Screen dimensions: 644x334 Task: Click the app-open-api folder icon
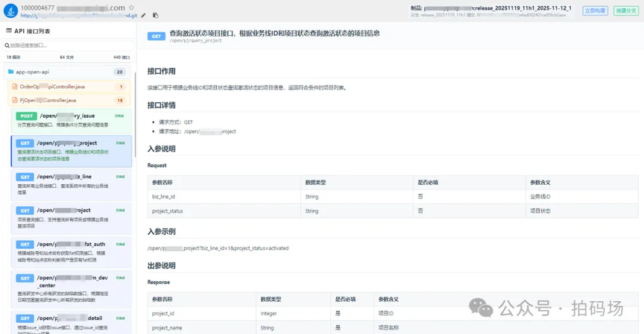(x=11, y=72)
